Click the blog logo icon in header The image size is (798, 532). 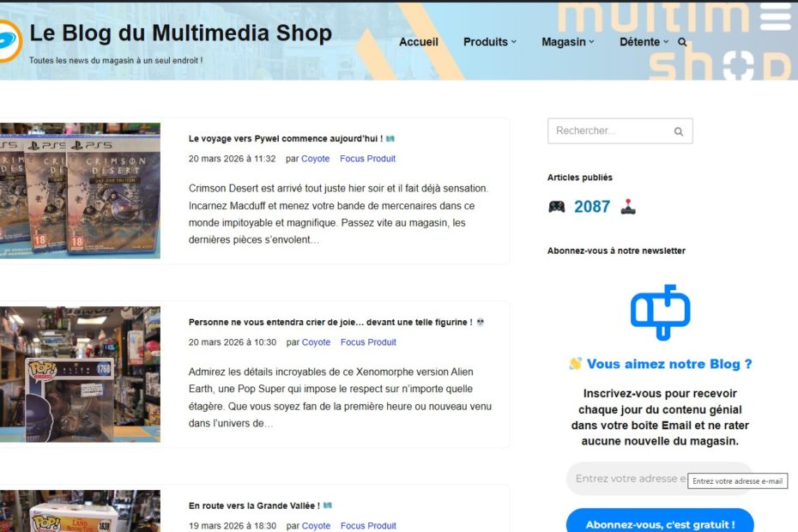click(7, 41)
